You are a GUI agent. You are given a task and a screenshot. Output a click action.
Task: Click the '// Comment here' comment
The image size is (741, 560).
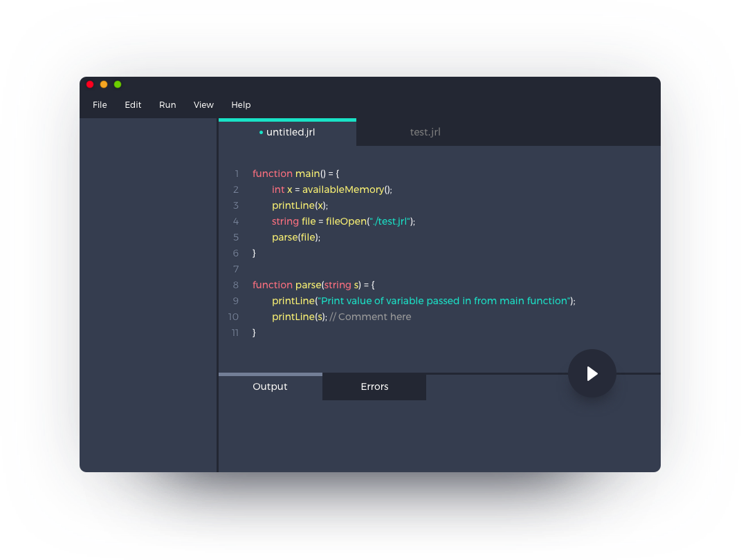(370, 317)
